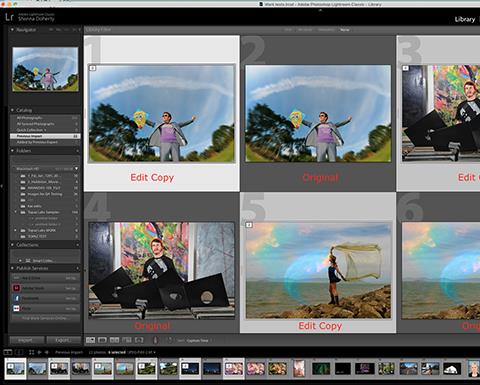Select the white tent filmstrip thumbnail
480x385 pixels.
pyautogui.click(x=452, y=369)
